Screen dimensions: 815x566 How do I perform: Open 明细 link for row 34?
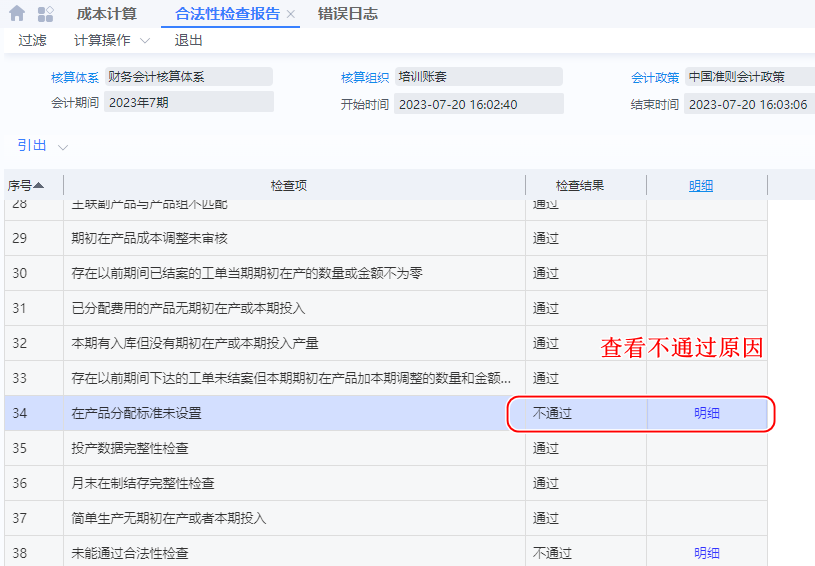coord(707,413)
